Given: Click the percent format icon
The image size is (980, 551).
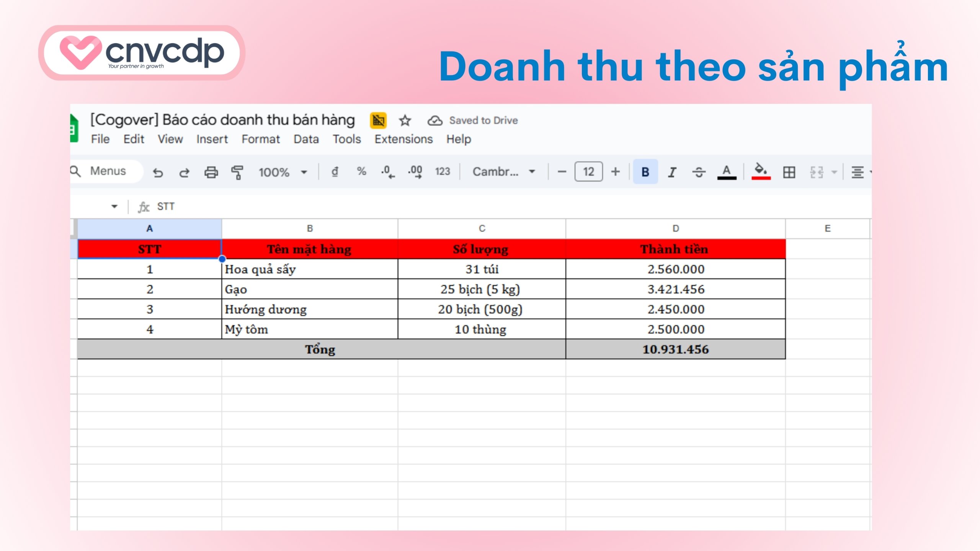Looking at the screenshot, I should (x=361, y=172).
